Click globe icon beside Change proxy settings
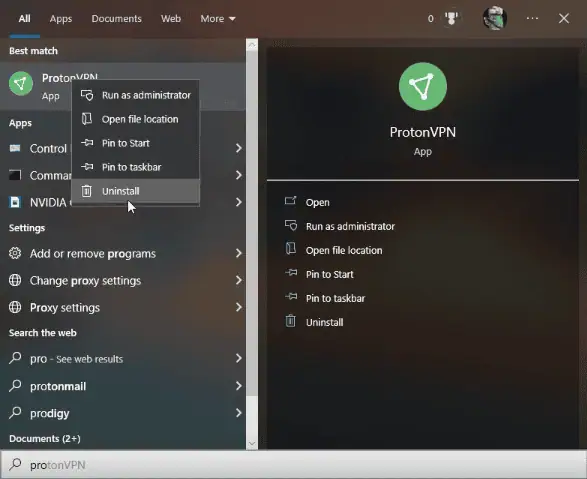The width and height of the screenshot is (587, 479). 15,280
